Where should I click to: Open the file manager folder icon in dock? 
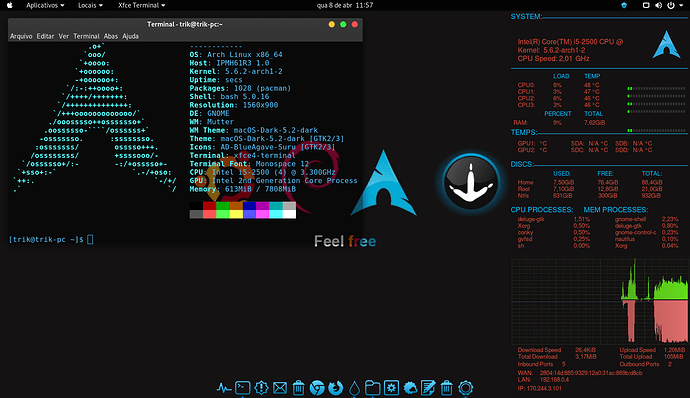click(x=373, y=388)
